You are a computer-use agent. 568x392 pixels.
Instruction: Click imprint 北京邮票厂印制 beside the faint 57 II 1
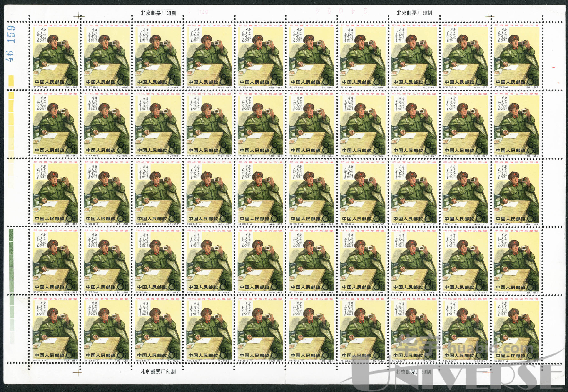[159, 13]
